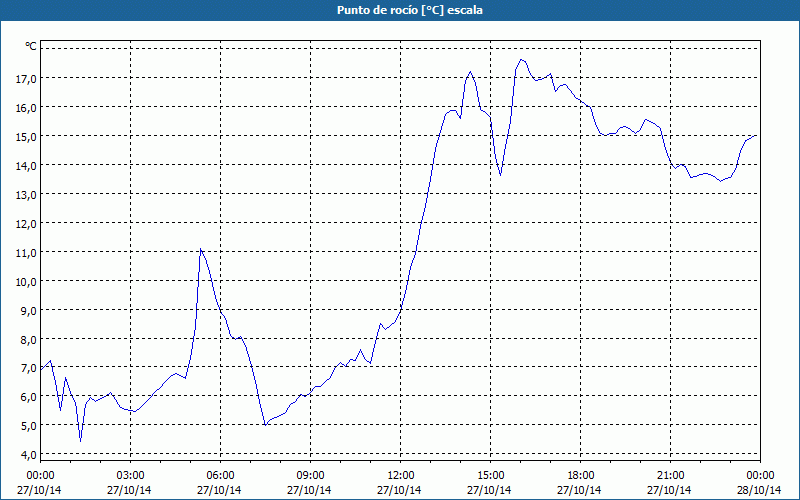
Task: Select the 7,0 y-axis label
Action: pos(30,367)
